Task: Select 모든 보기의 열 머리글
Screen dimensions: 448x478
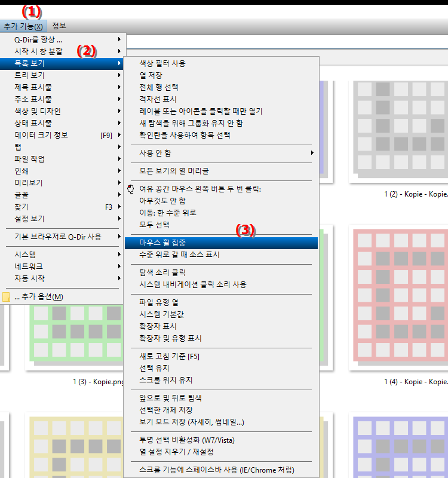Action: (x=221, y=171)
